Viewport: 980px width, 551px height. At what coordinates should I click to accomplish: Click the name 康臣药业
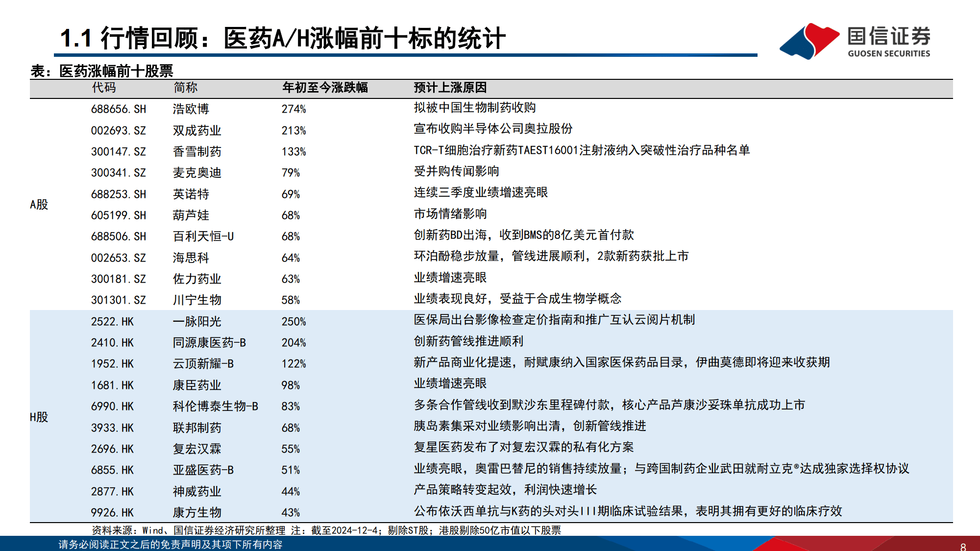point(197,385)
